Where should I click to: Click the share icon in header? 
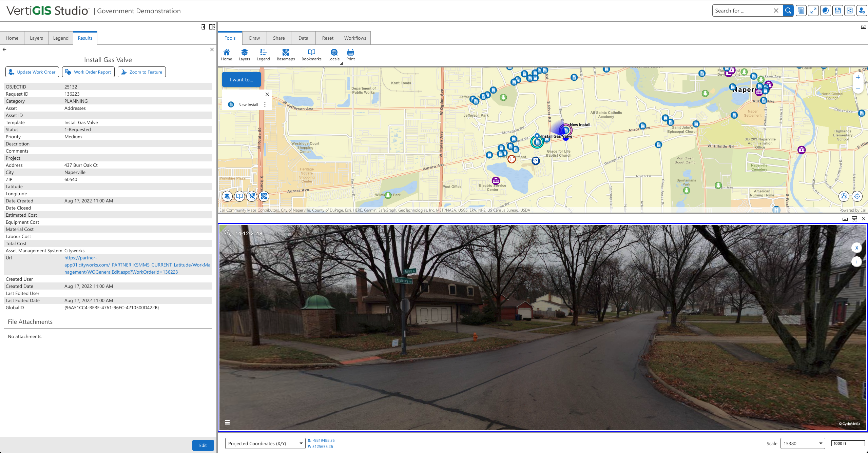849,11
